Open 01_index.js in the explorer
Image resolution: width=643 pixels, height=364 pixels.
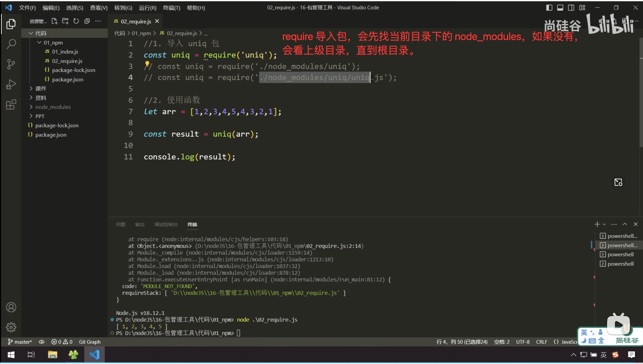point(65,52)
